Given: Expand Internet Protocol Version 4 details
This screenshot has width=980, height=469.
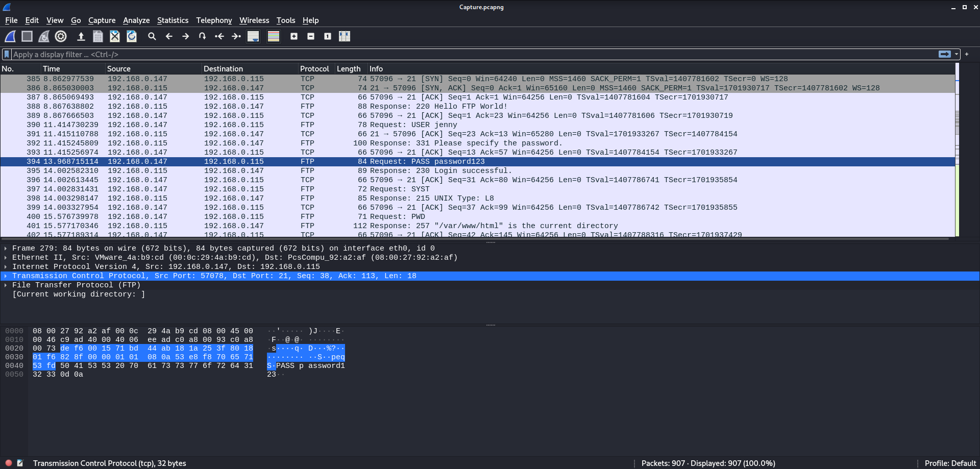Looking at the screenshot, I should (x=6, y=267).
